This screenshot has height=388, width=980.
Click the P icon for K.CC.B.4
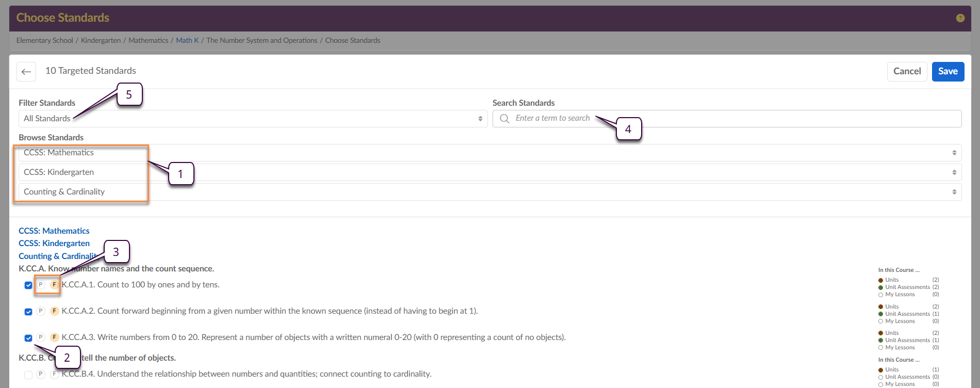coord(41,374)
